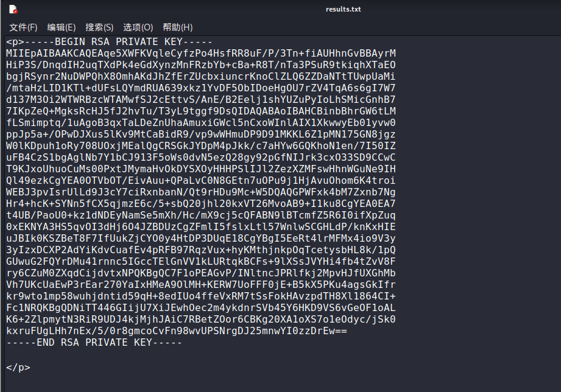Click the document icon in the title bar
561x392 pixels.
point(13,9)
